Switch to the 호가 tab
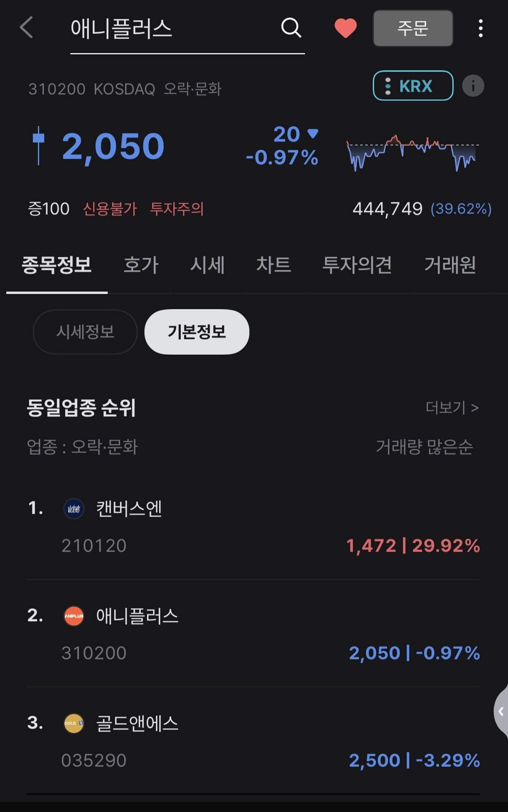Screen dimensions: 508x812 click(x=141, y=265)
